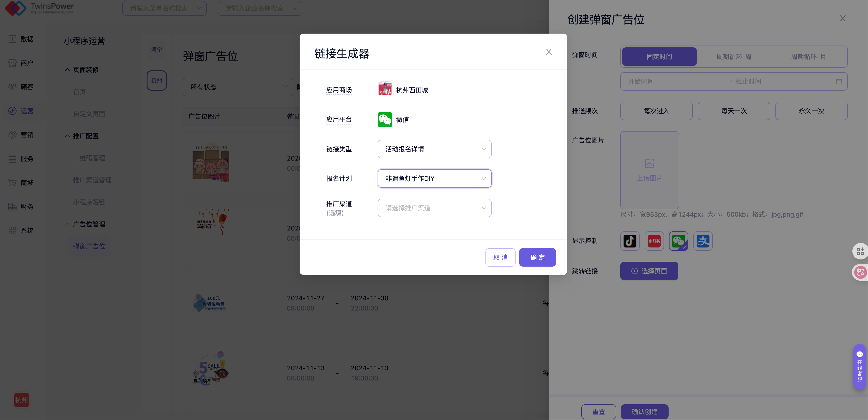This screenshot has width=868, height=420.
Task: Click 取消 in link generator dialog
Action: click(500, 257)
